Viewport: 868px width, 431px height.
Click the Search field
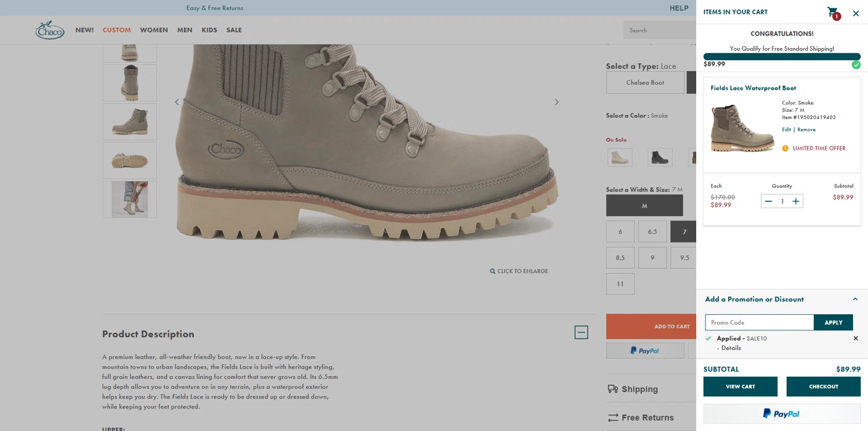coord(660,30)
